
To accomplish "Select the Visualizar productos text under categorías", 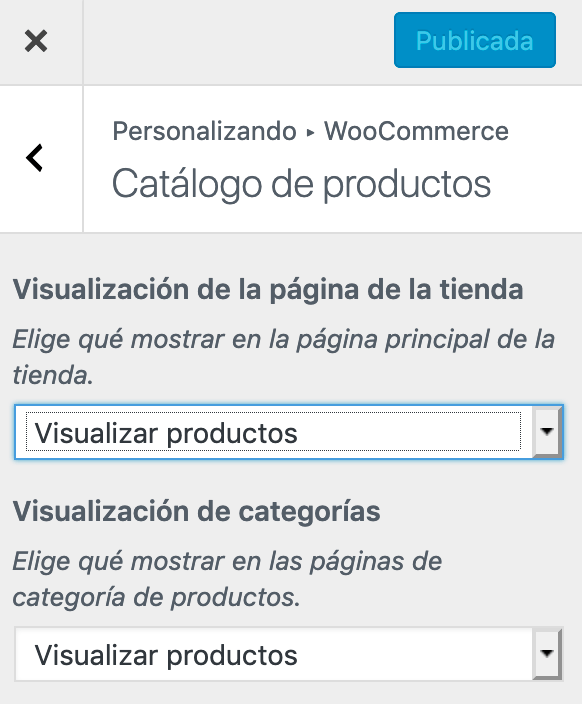I will point(166,656).
